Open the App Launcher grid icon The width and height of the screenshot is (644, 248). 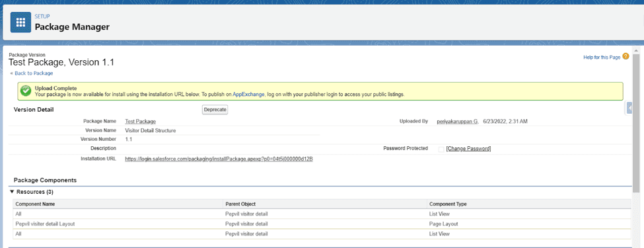20,22
